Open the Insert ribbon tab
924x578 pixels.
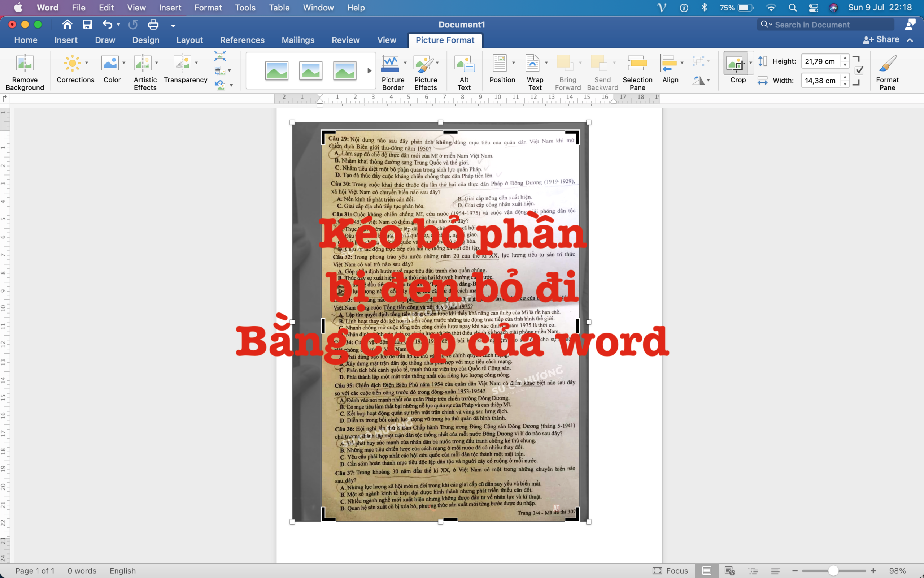pyautogui.click(x=66, y=40)
